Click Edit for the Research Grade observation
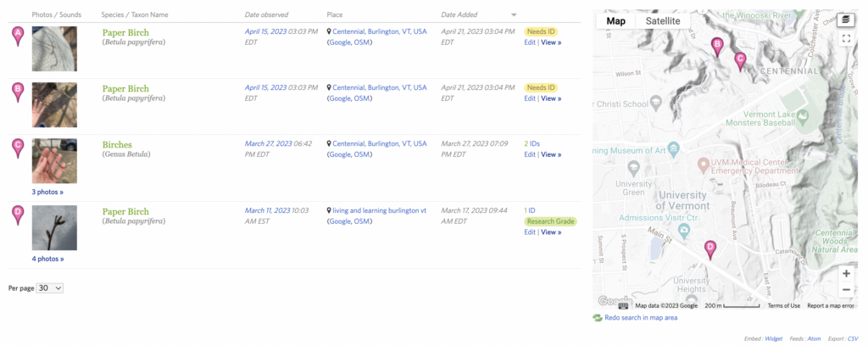This screenshot has width=868, height=346. [x=530, y=232]
